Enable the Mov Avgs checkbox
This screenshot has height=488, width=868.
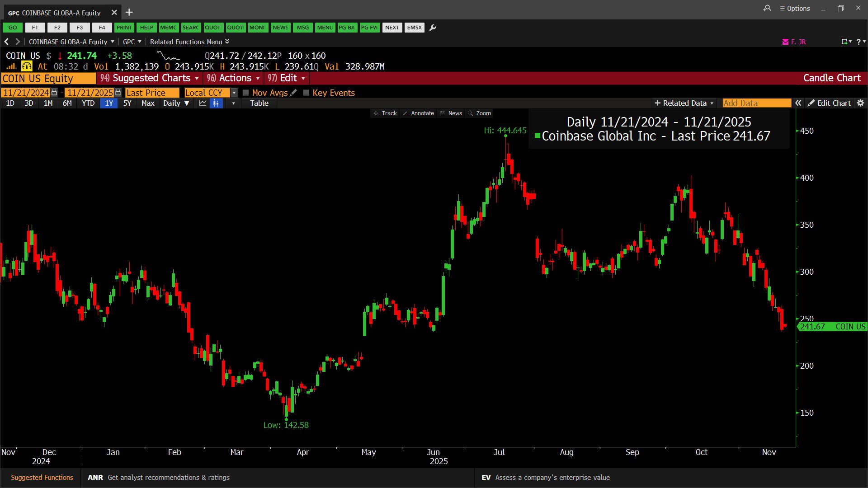246,93
